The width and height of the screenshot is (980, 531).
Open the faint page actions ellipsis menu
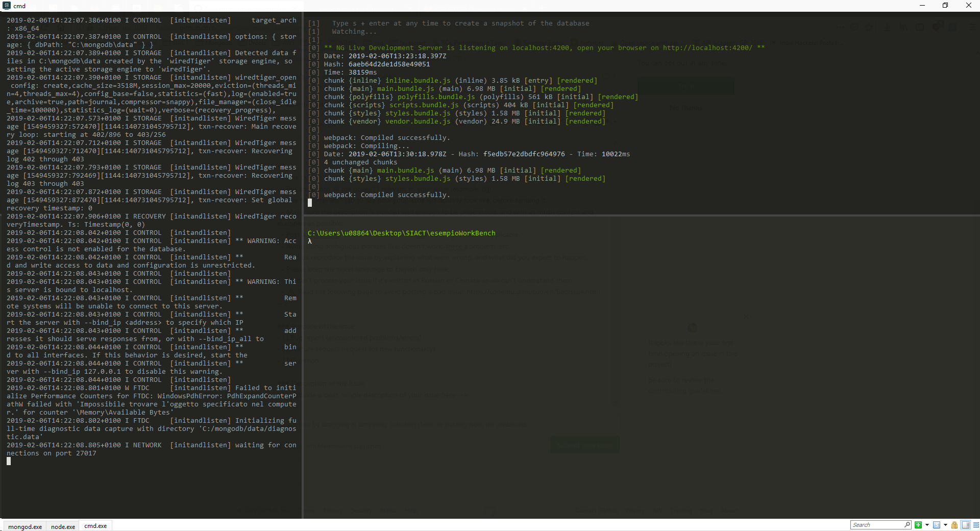(841, 28)
